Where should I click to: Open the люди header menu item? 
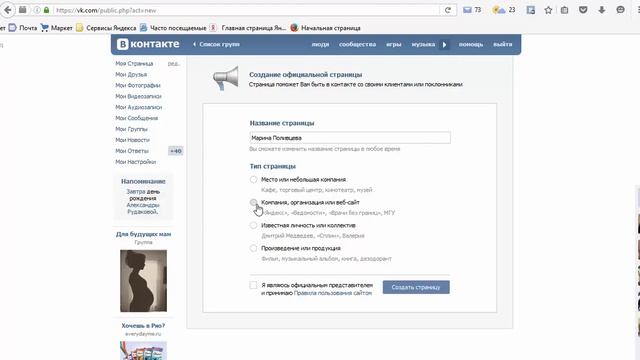pos(320,44)
